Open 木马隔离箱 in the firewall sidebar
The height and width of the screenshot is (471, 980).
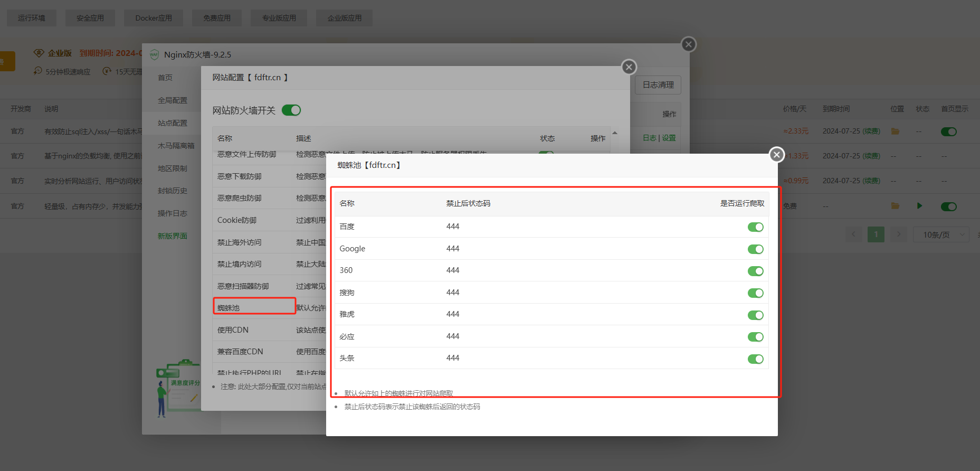pyautogui.click(x=176, y=146)
